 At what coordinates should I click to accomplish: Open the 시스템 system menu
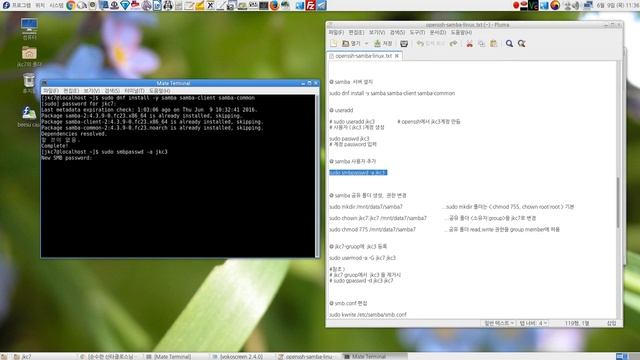click(x=56, y=5)
